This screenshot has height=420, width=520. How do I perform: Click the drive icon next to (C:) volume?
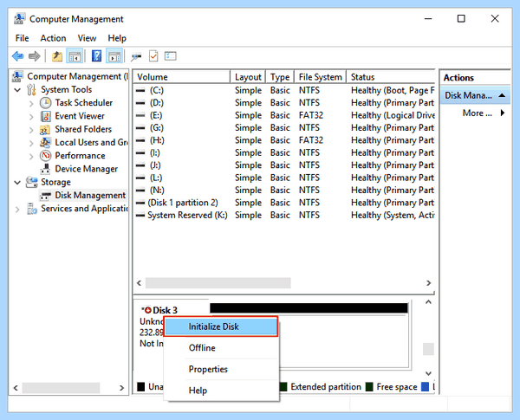[140, 91]
